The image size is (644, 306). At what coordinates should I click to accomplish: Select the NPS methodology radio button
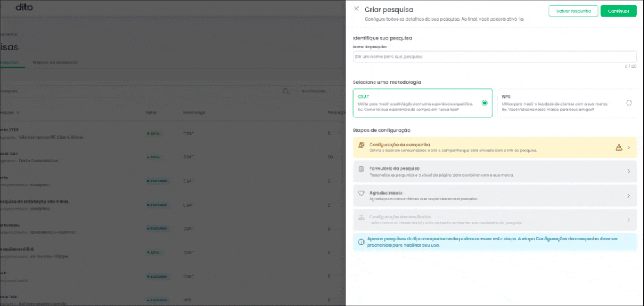pos(629,103)
